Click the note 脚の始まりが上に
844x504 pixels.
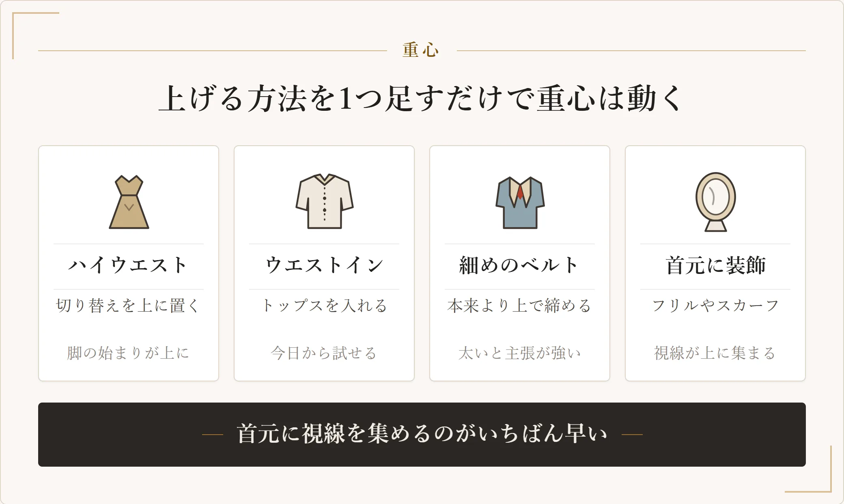click(129, 353)
